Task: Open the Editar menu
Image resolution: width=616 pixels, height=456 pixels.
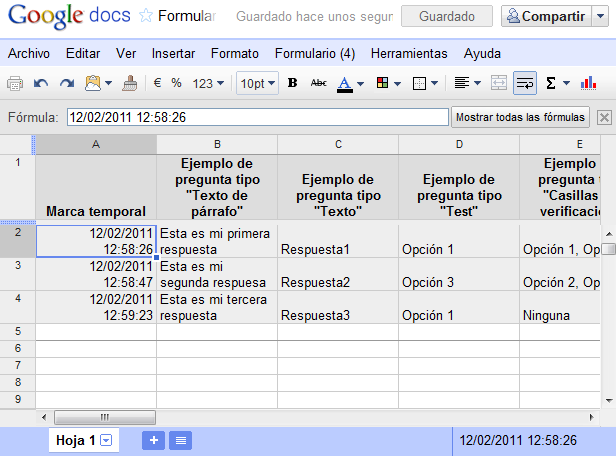Action: (83, 53)
